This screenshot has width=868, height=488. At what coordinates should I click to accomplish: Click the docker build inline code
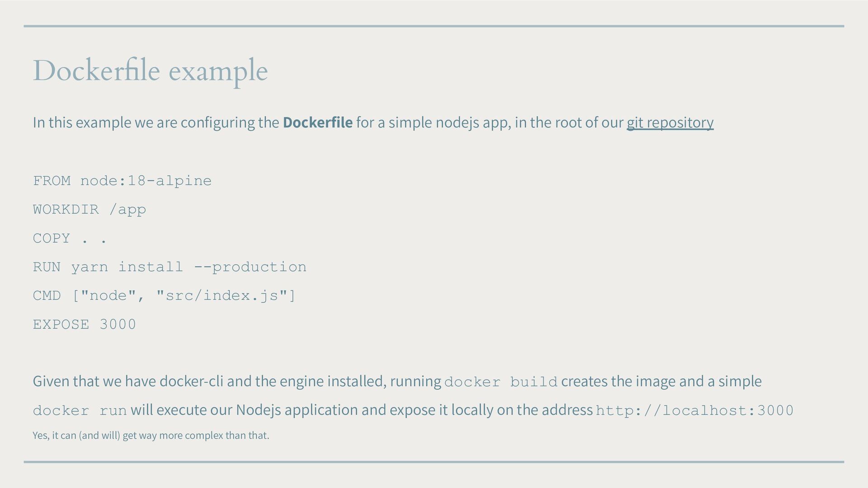pyautogui.click(x=501, y=382)
